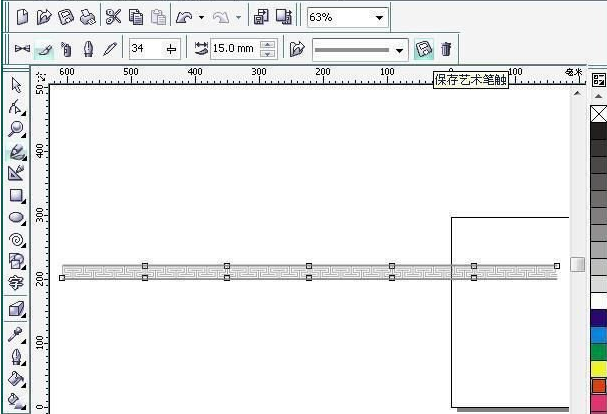Click the leftmost selection handle node
Image resolution: width=607 pixels, height=414 pixels.
(x=62, y=278)
